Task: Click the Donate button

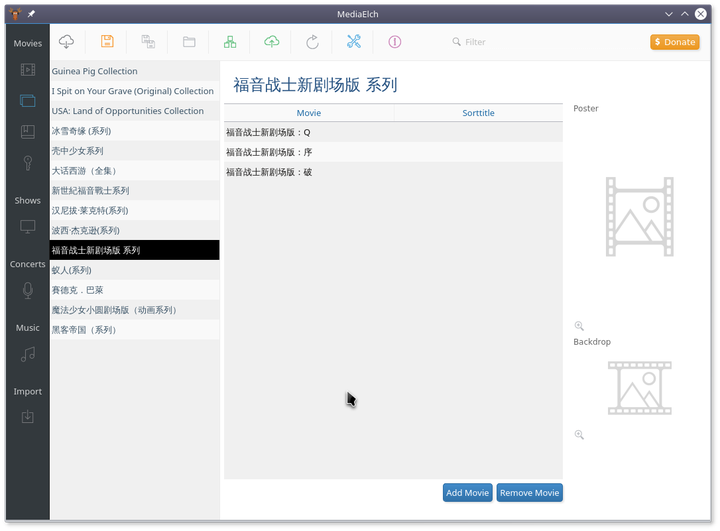Action: (x=675, y=42)
